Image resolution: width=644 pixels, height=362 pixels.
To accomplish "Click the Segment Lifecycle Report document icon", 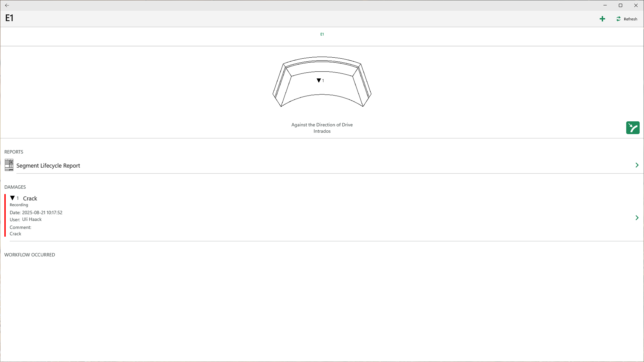I will click(9, 165).
